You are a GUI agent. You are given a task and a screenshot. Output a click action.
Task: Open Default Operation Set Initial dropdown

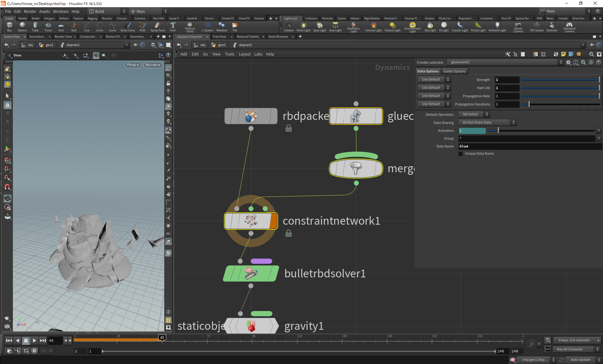(x=474, y=115)
